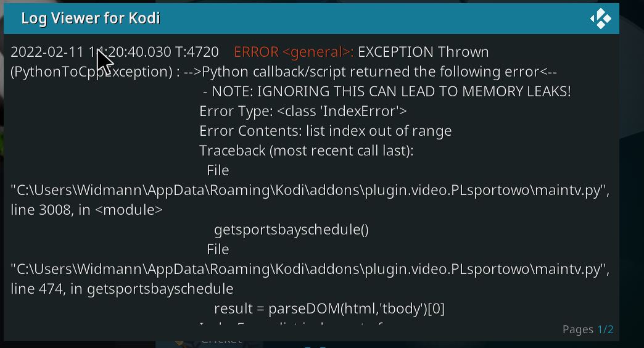Select the T:4720 thread id text

(x=197, y=52)
